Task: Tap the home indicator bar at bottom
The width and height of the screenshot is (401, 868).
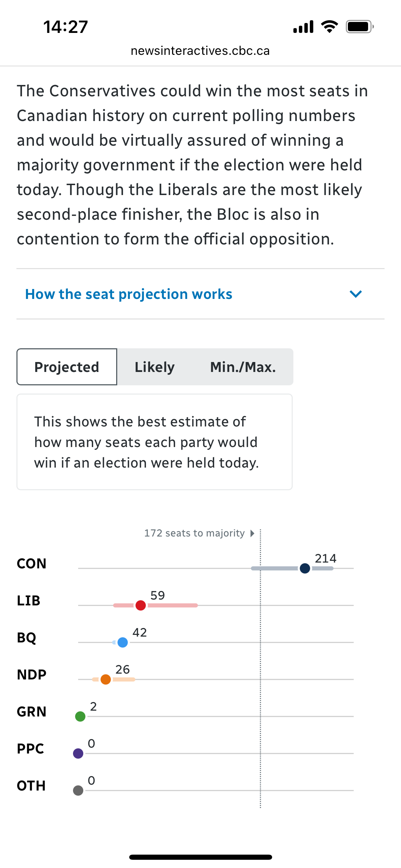Action: pos(200,857)
